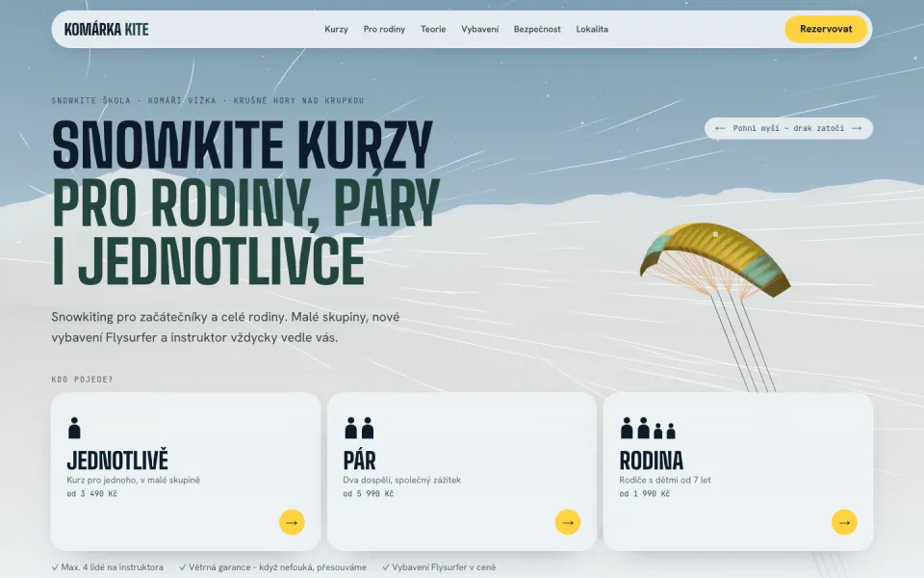
Task: Click the 'I JEDNOTLIVCE' headline line
Action: point(208,261)
